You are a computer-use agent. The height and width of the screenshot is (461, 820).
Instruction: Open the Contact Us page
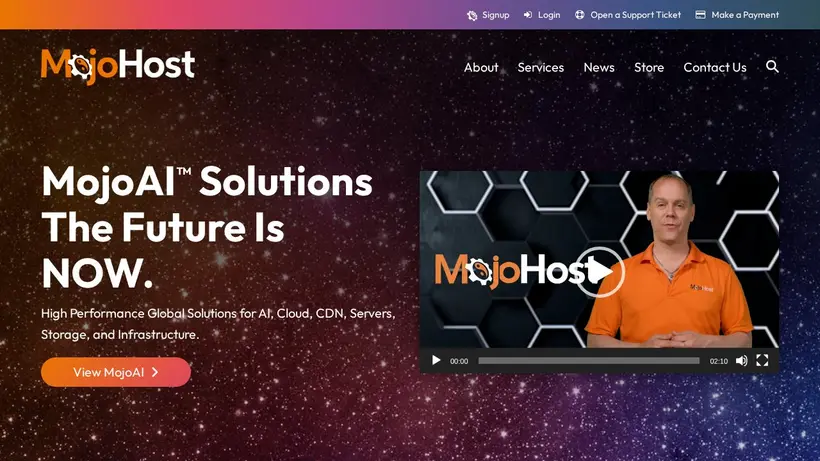tap(714, 67)
